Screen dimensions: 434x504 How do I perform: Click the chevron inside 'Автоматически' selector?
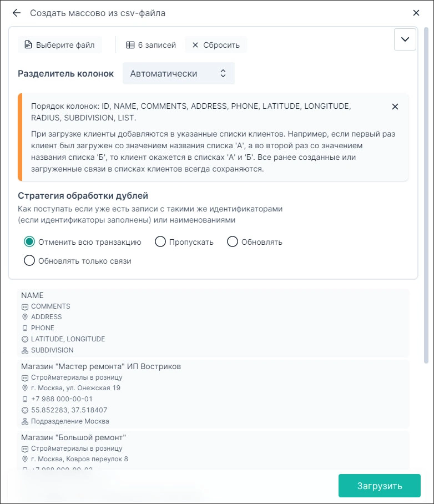click(223, 73)
